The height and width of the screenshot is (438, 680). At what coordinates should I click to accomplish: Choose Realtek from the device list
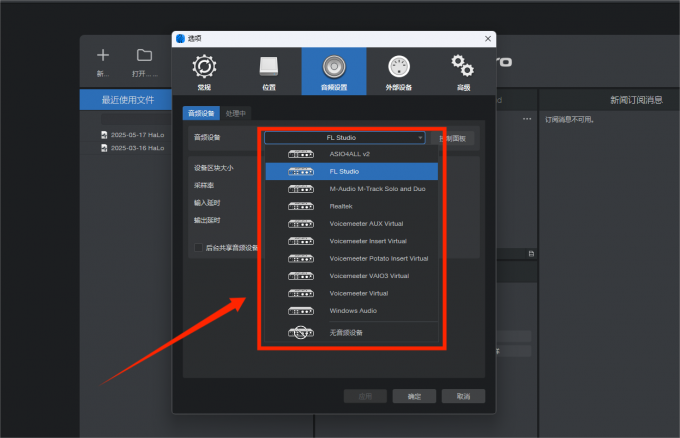click(351, 206)
